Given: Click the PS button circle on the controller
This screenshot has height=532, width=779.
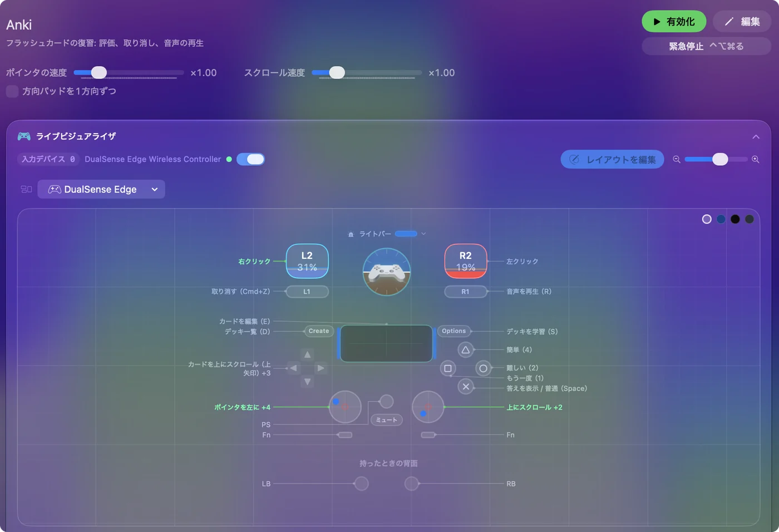Looking at the screenshot, I should (386, 401).
